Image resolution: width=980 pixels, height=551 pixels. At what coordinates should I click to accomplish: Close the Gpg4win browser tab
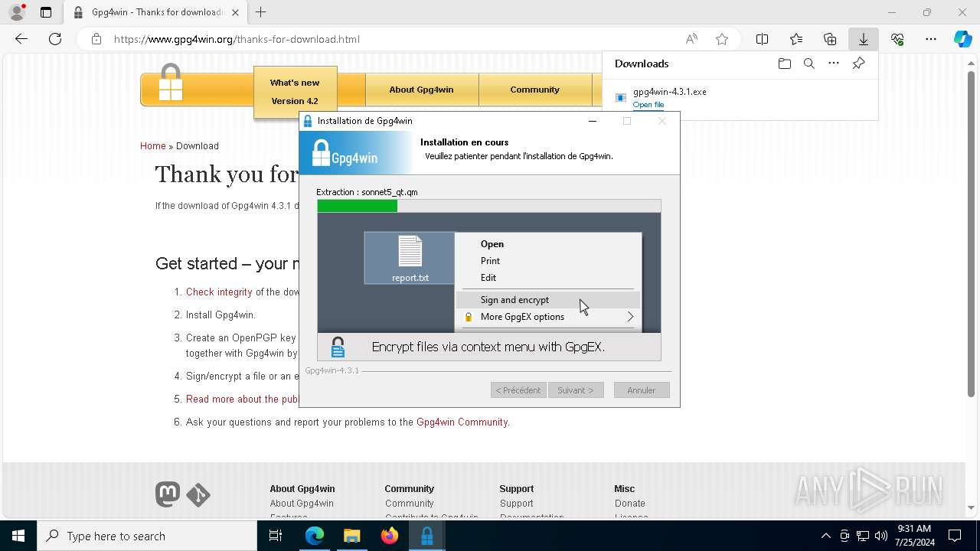point(235,12)
